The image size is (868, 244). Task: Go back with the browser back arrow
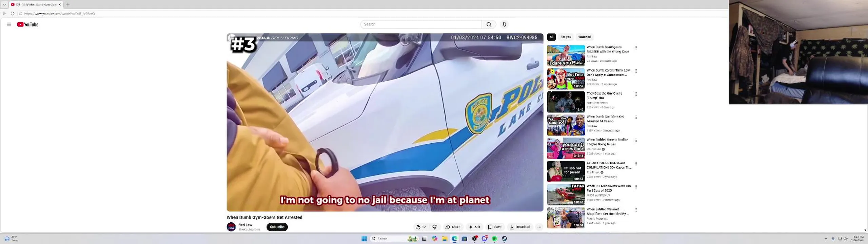pyautogui.click(x=4, y=14)
